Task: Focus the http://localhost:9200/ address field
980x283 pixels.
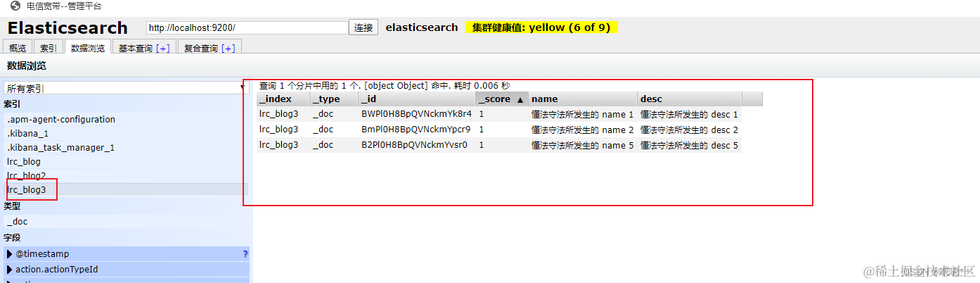Action: (x=247, y=27)
